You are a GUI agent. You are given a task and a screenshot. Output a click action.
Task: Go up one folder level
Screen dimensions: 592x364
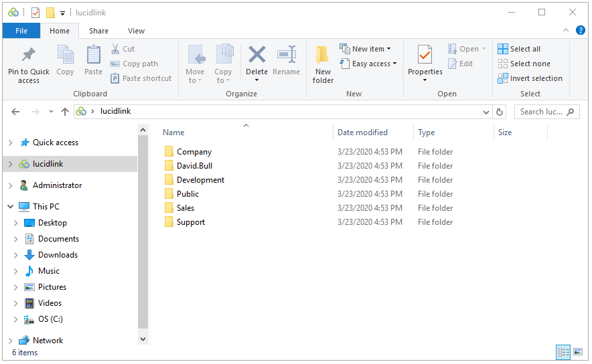pyautogui.click(x=65, y=112)
